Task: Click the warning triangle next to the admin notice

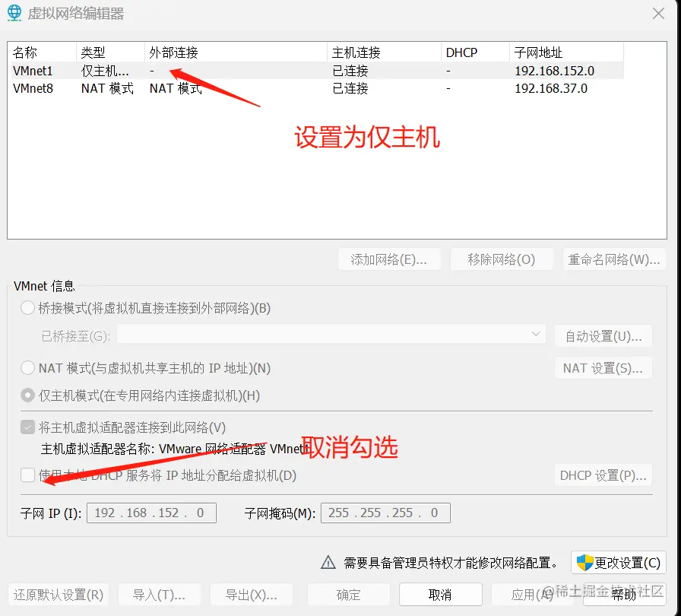Action: (328, 563)
